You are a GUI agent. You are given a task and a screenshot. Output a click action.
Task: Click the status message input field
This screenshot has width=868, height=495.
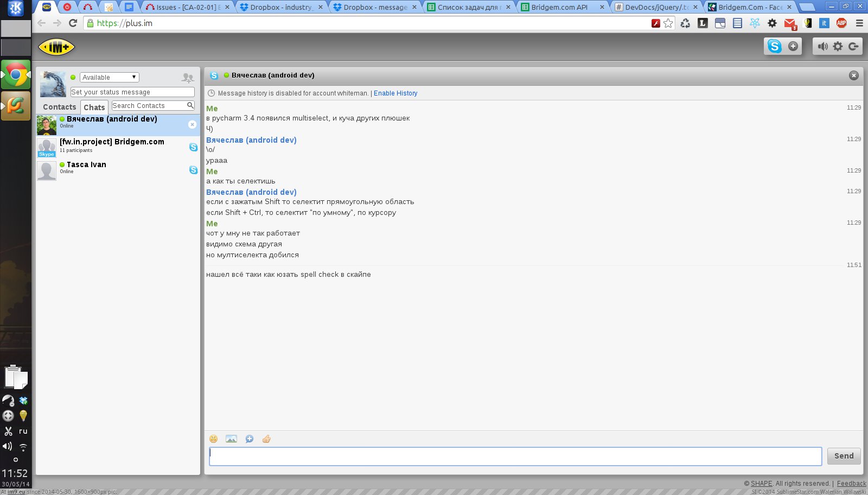(132, 92)
